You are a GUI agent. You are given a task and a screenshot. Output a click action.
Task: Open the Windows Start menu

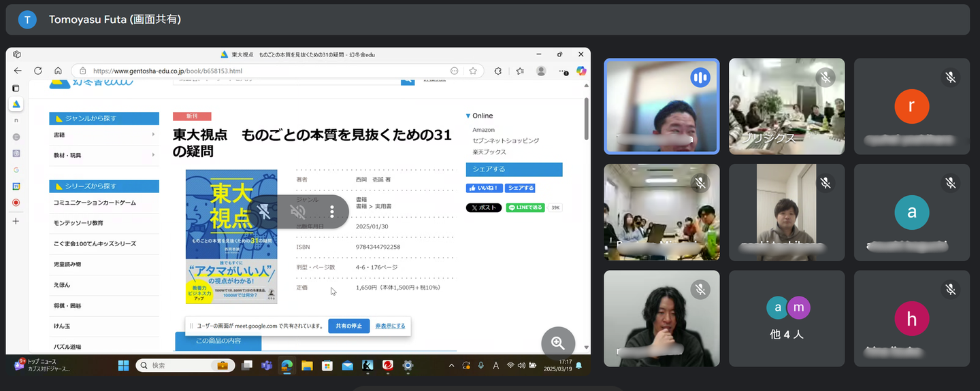tap(123, 366)
